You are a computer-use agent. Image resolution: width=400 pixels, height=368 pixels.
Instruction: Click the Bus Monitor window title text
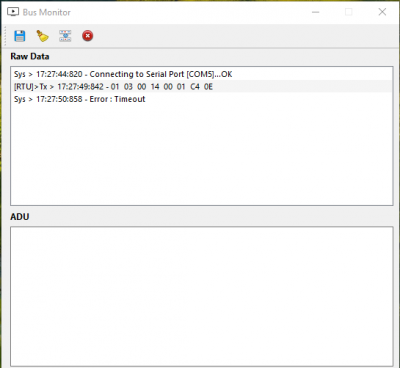pyautogui.click(x=47, y=12)
